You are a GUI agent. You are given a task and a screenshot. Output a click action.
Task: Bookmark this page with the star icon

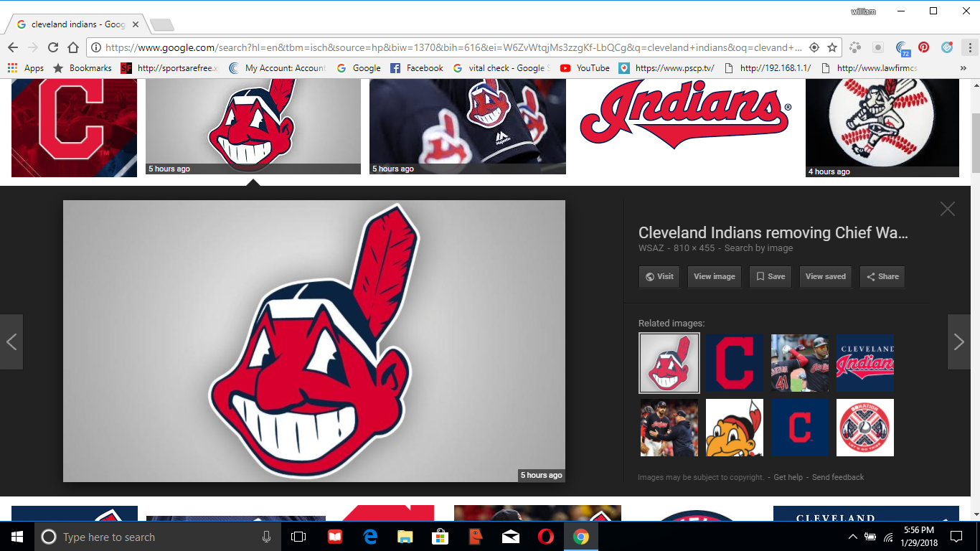point(832,47)
